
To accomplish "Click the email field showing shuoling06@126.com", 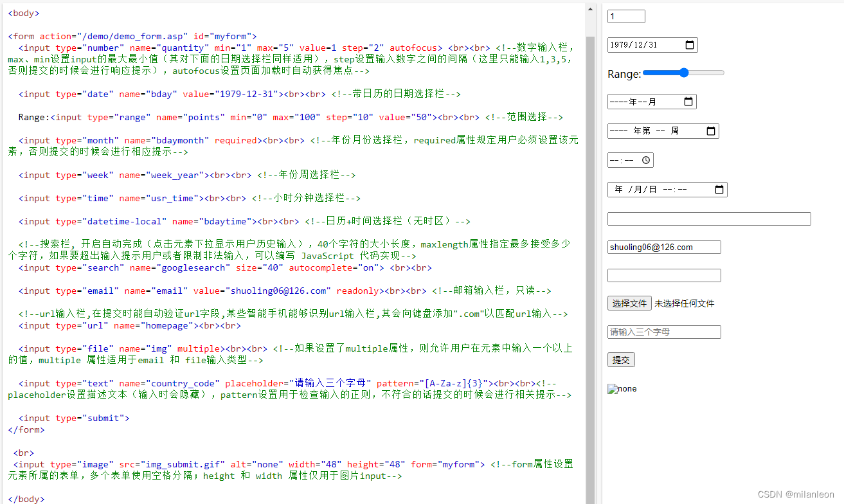I will click(664, 248).
